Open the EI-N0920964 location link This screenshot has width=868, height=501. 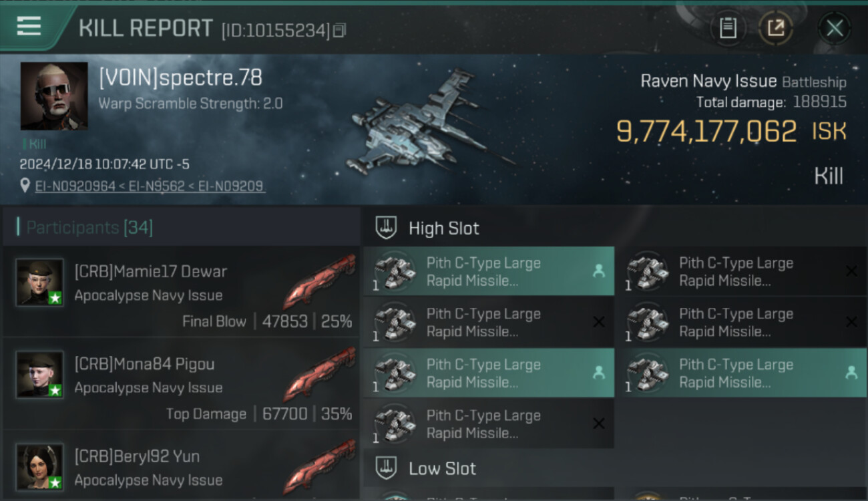pos(75,186)
